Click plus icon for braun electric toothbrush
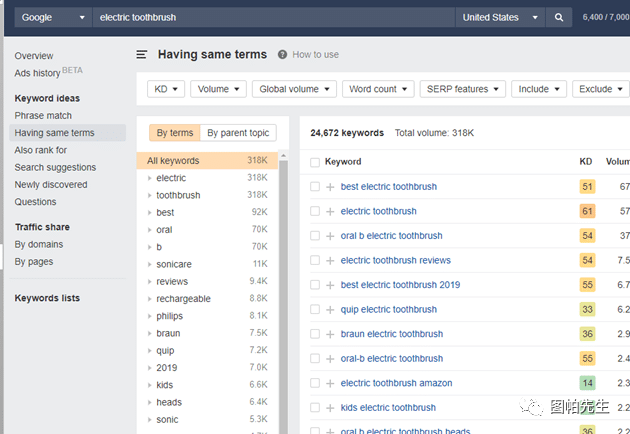The image size is (630, 434). click(330, 334)
